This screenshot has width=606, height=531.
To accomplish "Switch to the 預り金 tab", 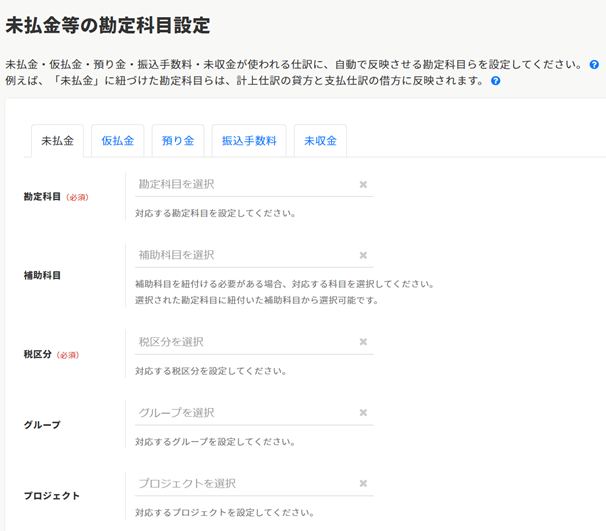I will pos(178,141).
